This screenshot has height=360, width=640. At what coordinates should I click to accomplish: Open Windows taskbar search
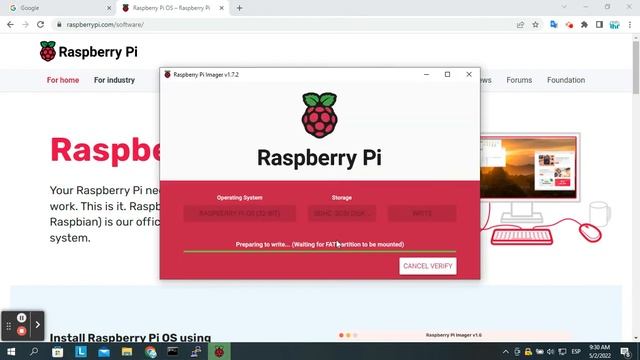point(34,351)
